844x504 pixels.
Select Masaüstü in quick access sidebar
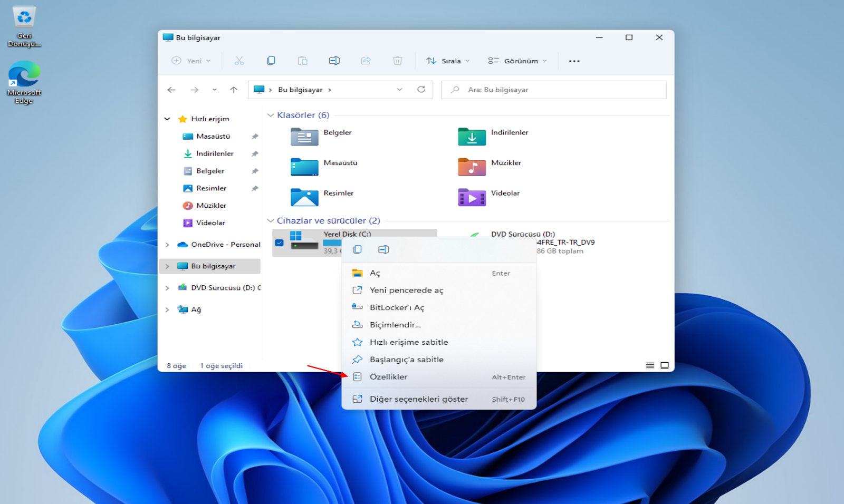213,137
